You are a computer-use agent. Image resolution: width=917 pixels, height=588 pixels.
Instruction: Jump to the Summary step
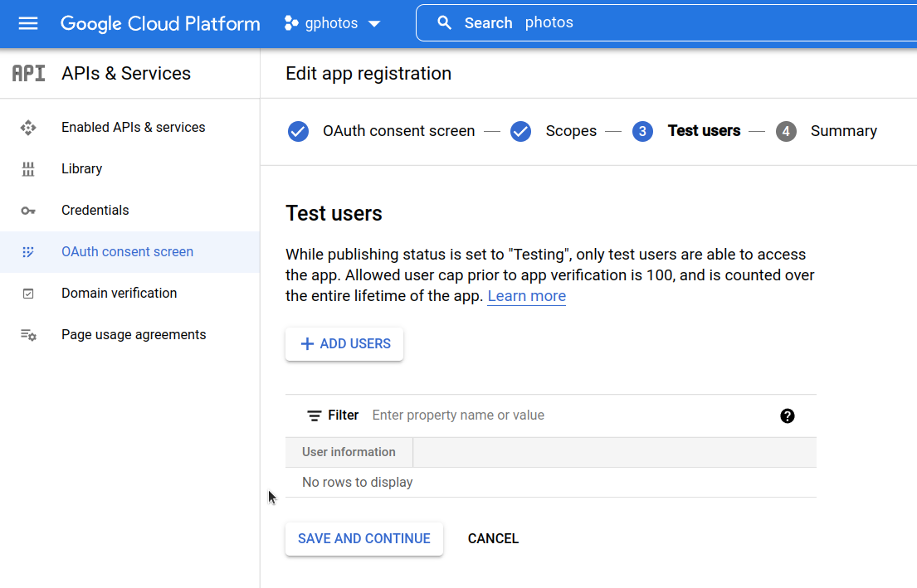[842, 131]
